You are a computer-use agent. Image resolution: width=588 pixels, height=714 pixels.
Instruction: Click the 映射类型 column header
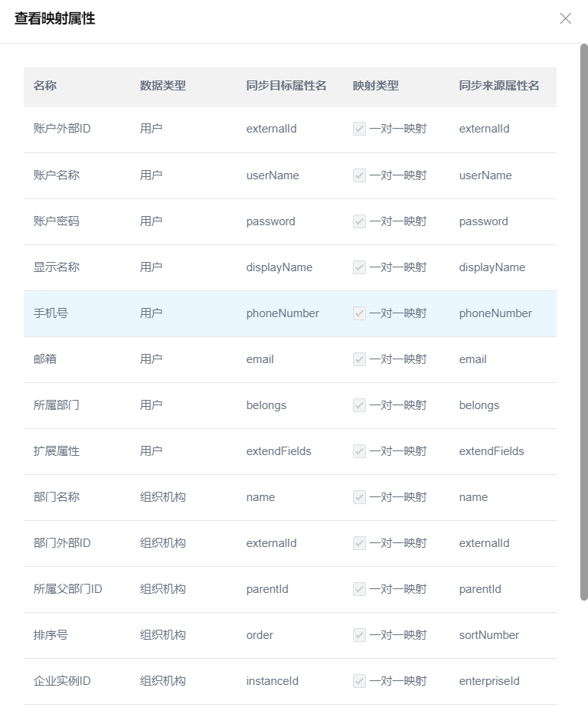click(376, 86)
